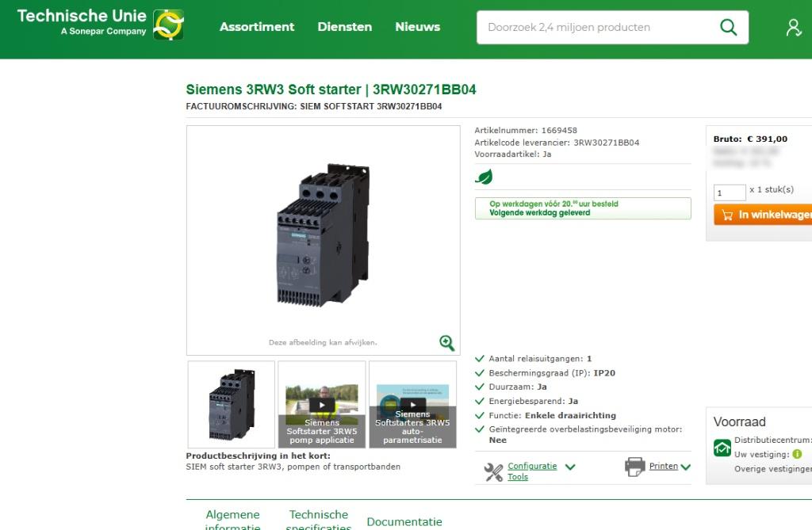
Task: Click the Duurzaam Ja specification
Action: pyautogui.click(x=518, y=387)
